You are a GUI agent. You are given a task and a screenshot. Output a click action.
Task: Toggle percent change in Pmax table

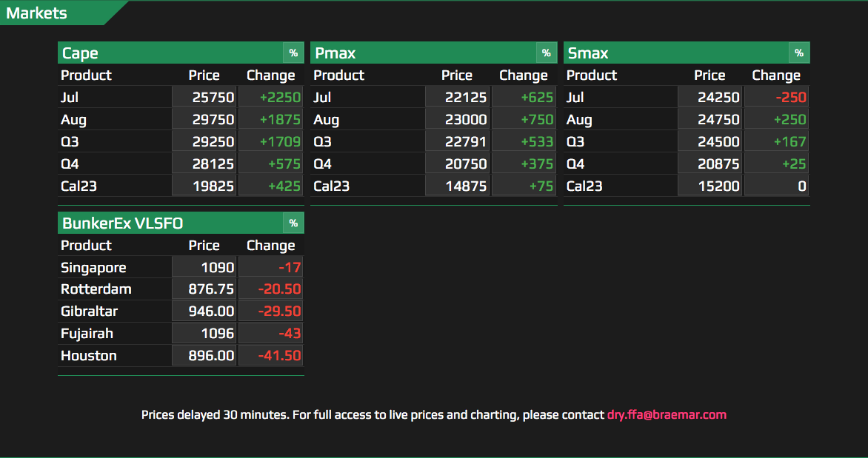(546, 53)
